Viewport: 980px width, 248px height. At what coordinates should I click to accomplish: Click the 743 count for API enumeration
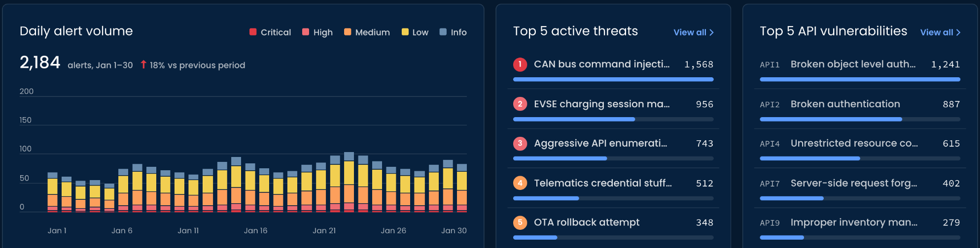704,144
